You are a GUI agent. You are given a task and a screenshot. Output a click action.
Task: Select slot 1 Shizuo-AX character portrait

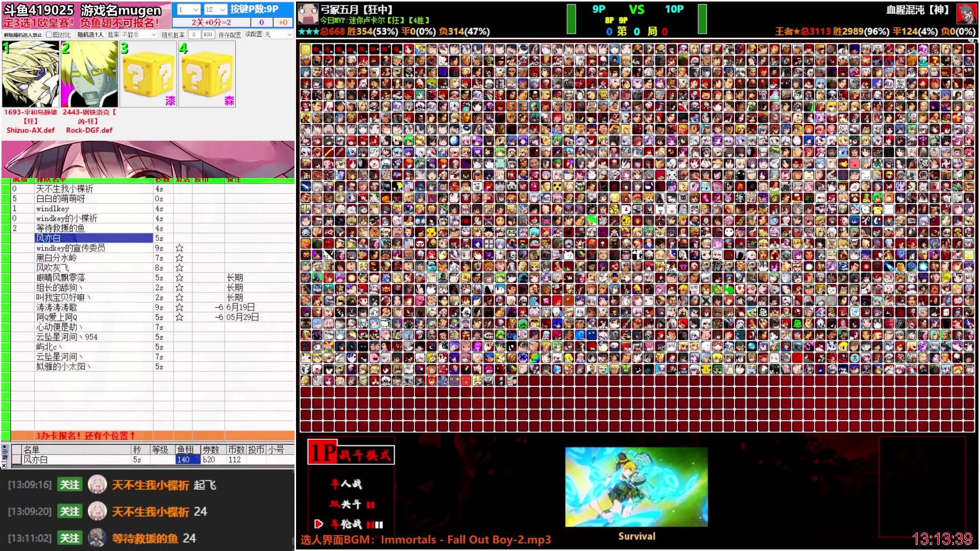click(31, 74)
